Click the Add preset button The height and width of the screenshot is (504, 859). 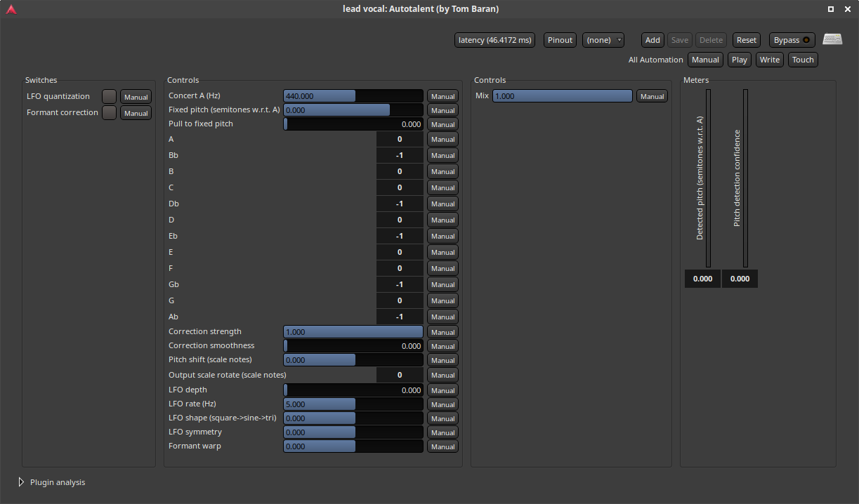point(653,40)
